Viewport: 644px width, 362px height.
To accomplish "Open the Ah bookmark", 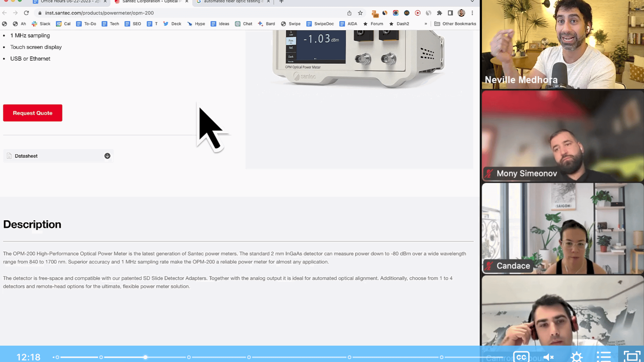I will [19, 24].
